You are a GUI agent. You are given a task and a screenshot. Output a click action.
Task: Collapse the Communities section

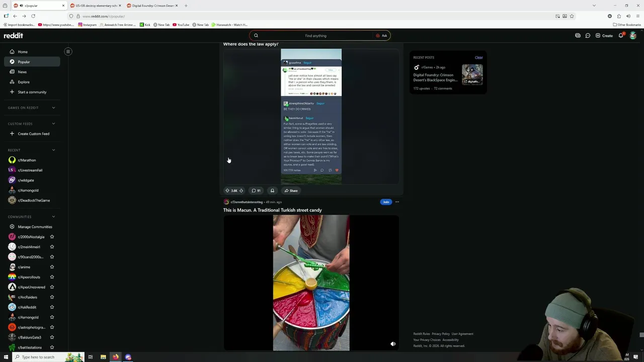tap(31, 217)
